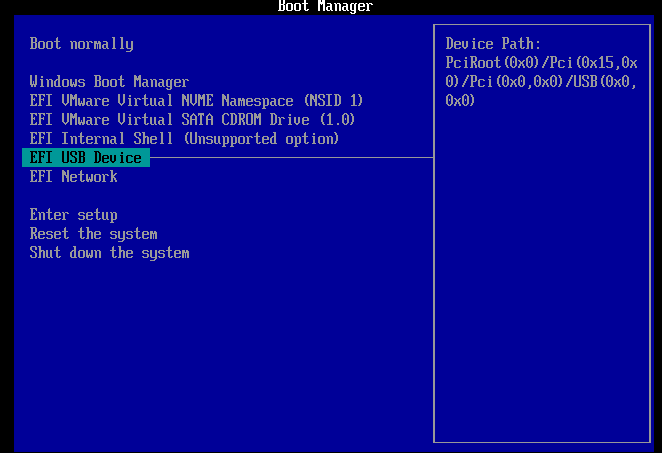Pick EFI VMware Virtual SATA CDROM Drive

pyautogui.click(x=192, y=120)
